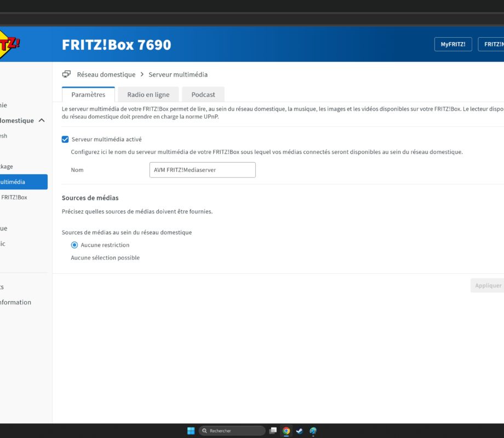Screen dimensions: 504x438
Task: Open Steam from the taskbar
Action: pos(299,431)
